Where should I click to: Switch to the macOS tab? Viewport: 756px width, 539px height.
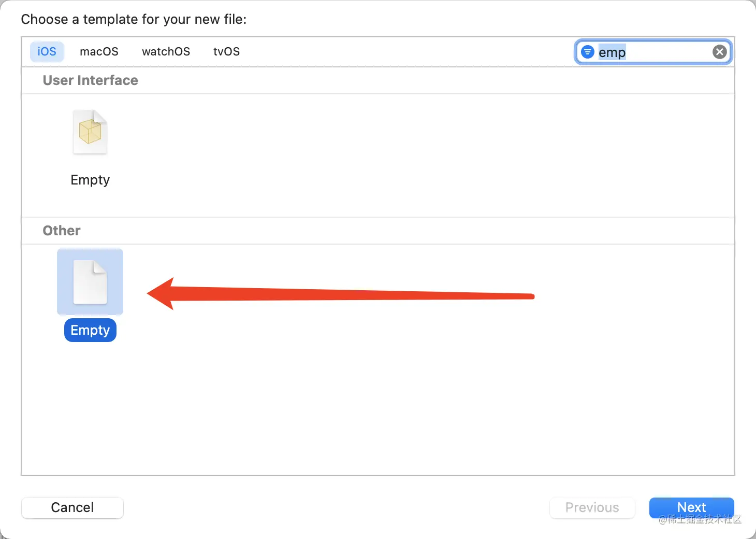click(x=99, y=52)
